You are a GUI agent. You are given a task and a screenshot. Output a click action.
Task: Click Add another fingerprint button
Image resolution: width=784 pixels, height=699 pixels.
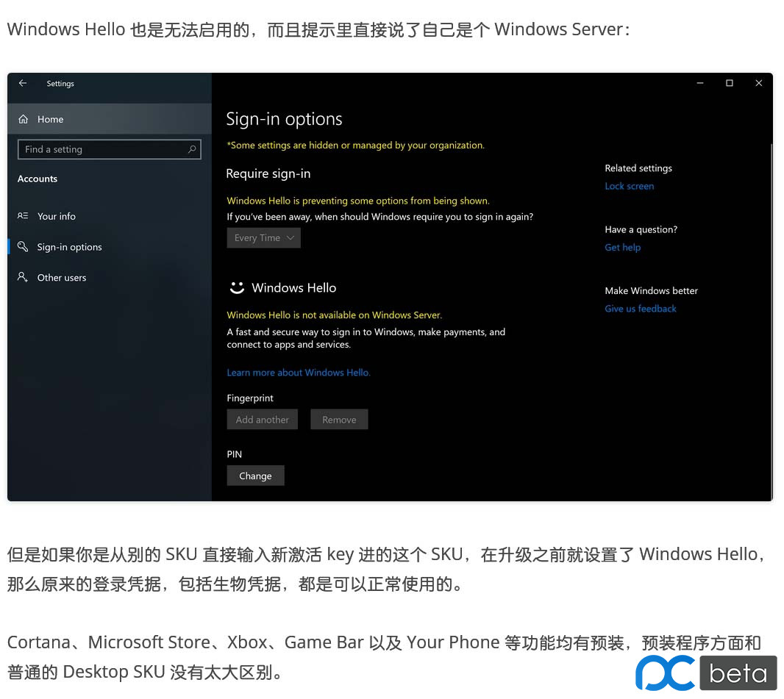[x=263, y=419]
